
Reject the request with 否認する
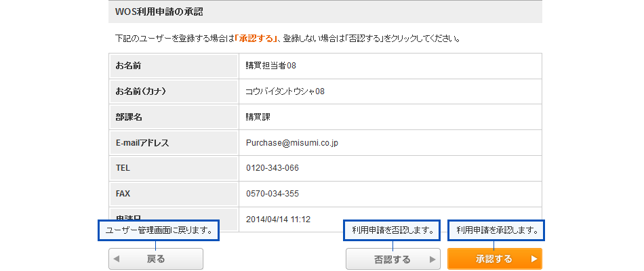point(393,259)
